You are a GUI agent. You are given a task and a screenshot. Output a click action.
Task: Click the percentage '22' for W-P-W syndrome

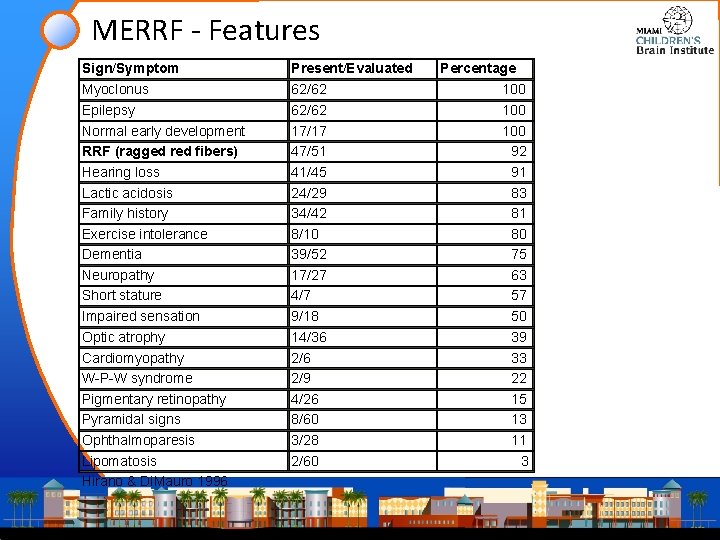pos(518,378)
